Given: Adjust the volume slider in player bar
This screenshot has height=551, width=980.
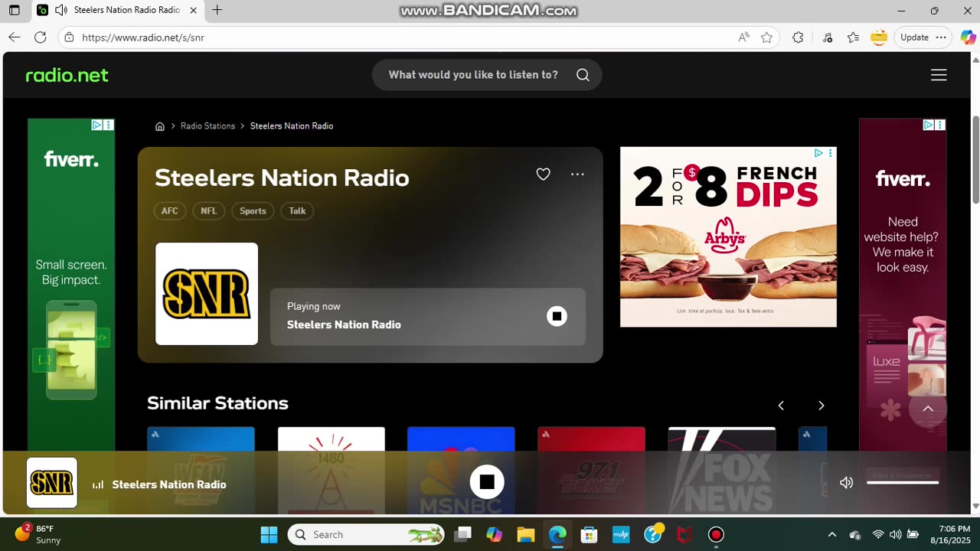Looking at the screenshot, I should click(x=903, y=483).
